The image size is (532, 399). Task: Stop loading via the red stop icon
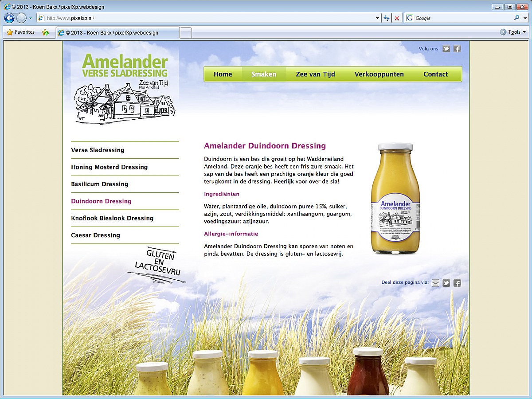[396, 18]
